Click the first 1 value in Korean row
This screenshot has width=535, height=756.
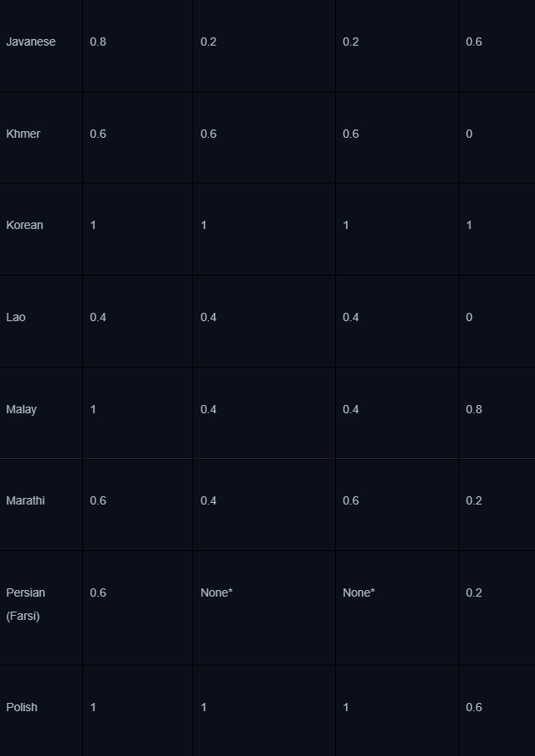pos(93,225)
